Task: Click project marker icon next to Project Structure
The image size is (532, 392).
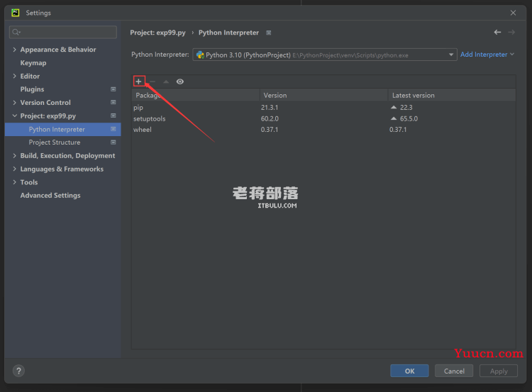Action: [x=113, y=142]
